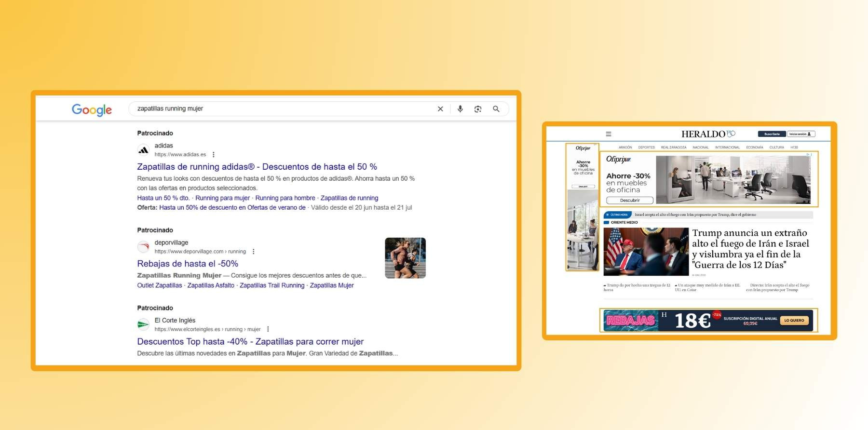The height and width of the screenshot is (430, 868).
Task: Open Google Lens image search icon
Action: pos(478,109)
